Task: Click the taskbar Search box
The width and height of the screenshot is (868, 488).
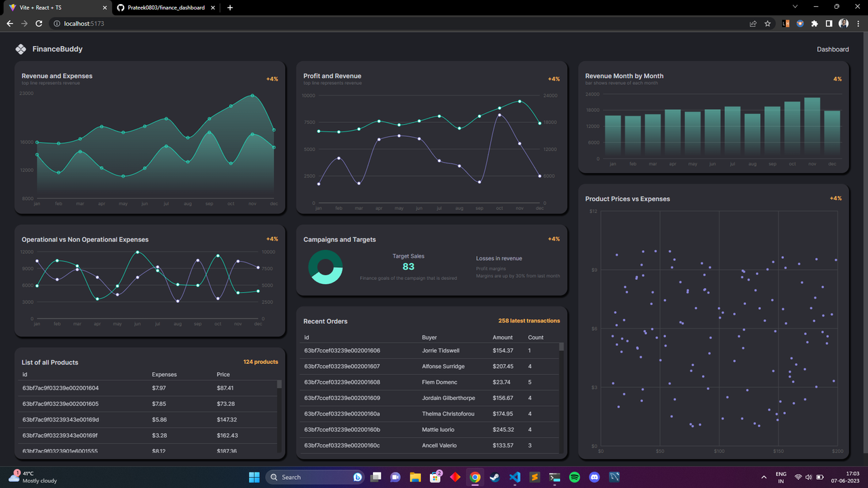Action: [x=315, y=477]
